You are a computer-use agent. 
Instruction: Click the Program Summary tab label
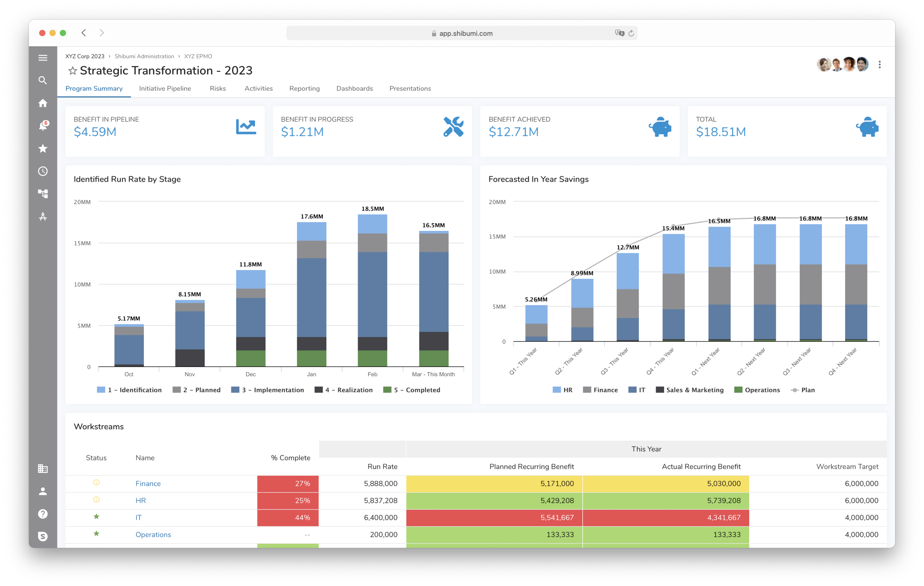click(94, 88)
